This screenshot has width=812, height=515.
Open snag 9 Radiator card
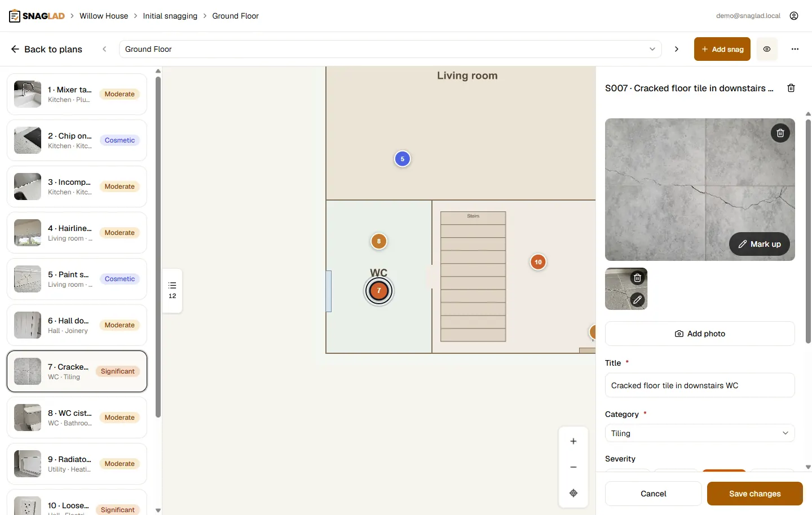click(77, 464)
